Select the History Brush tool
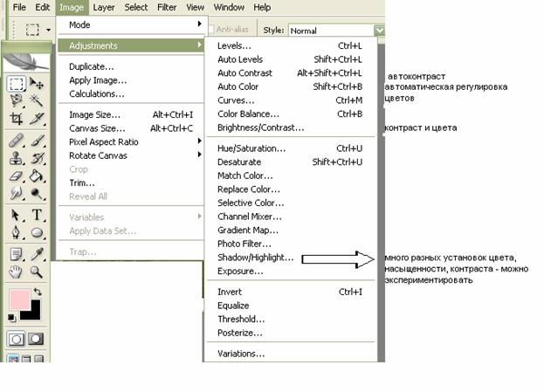This screenshot has height=392, width=544. 37,159
